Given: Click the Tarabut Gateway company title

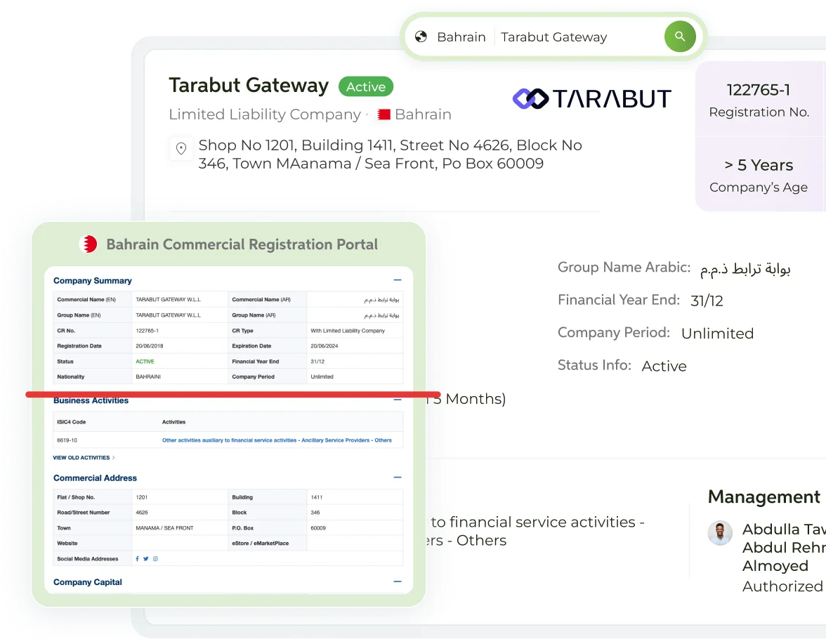Looking at the screenshot, I should 249,85.
